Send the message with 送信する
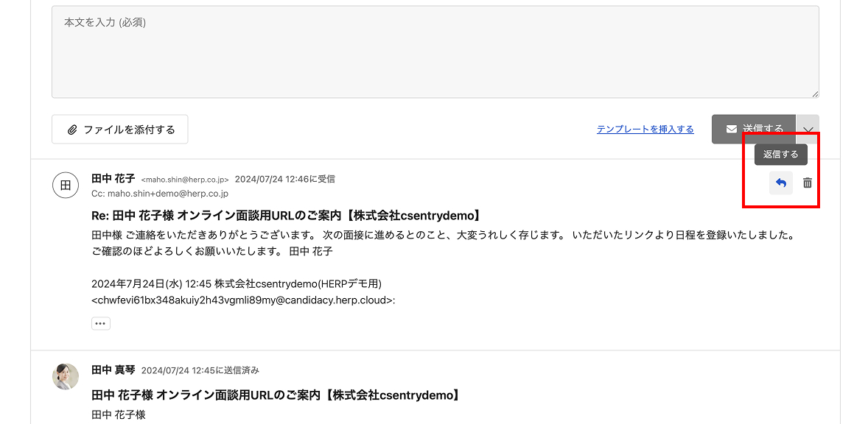 [754, 130]
